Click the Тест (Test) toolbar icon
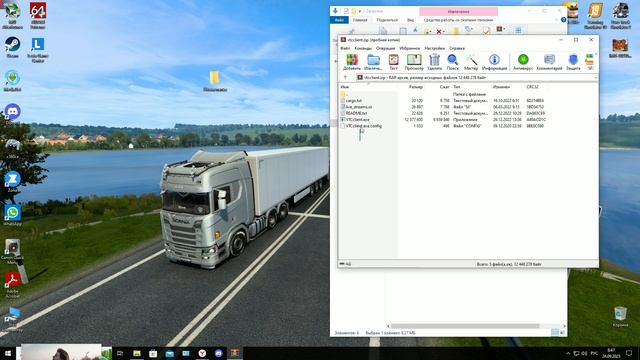Image resolution: width=640 pixels, height=360 pixels. point(393,62)
